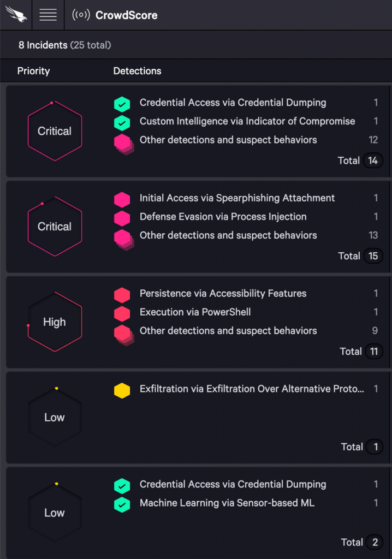Click the Detections column header

tap(137, 71)
